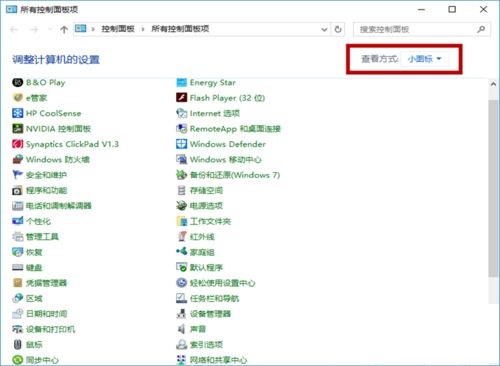Open Windows 防火墙 firewall icon
The image size is (500, 366).
point(17,159)
